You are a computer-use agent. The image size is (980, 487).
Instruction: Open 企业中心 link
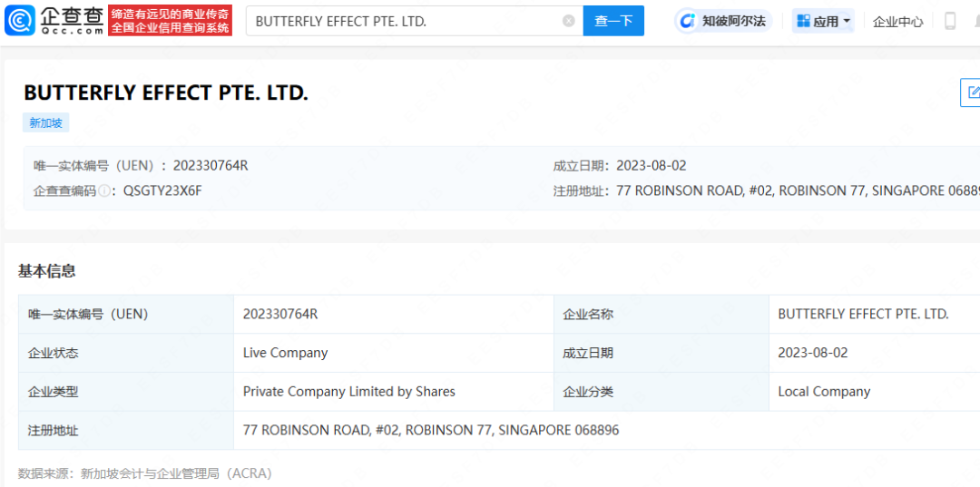point(897,22)
